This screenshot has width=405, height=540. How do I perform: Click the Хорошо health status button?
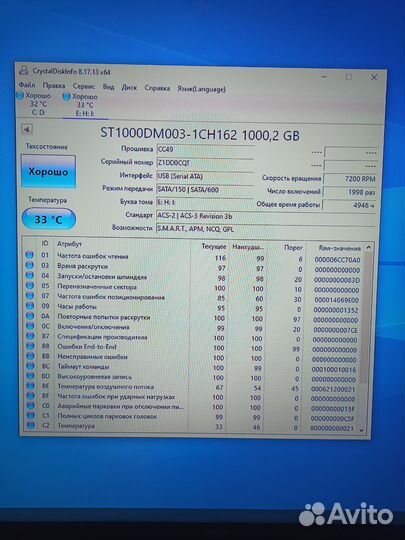[x=48, y=171]
